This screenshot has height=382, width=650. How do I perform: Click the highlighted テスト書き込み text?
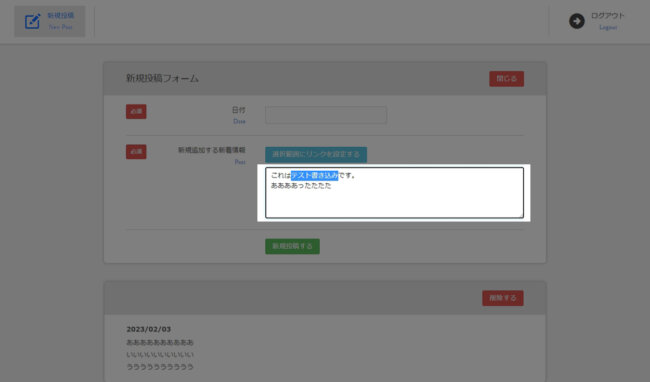click(315, 176)
